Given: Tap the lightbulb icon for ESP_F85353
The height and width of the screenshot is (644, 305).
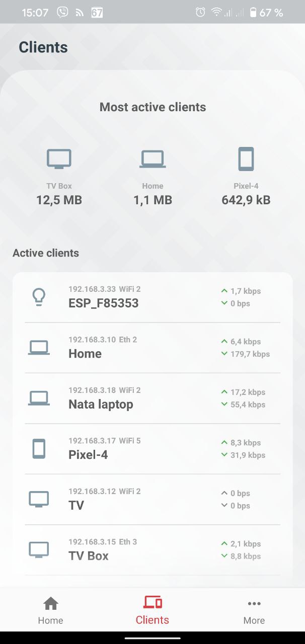Looking at the screenshot, I should [39, 297].
